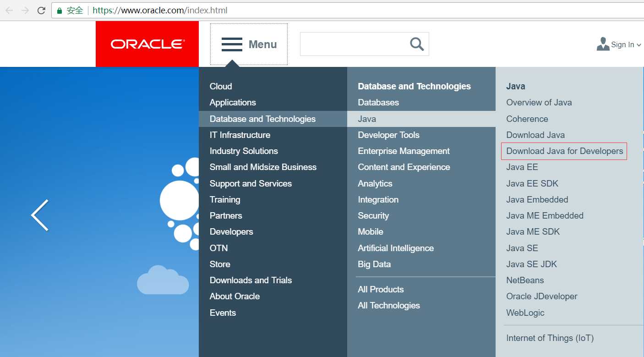Open Small and Midsize Business item
The width and height of the screenshot is (644, 357).
(x=263, y=167)
